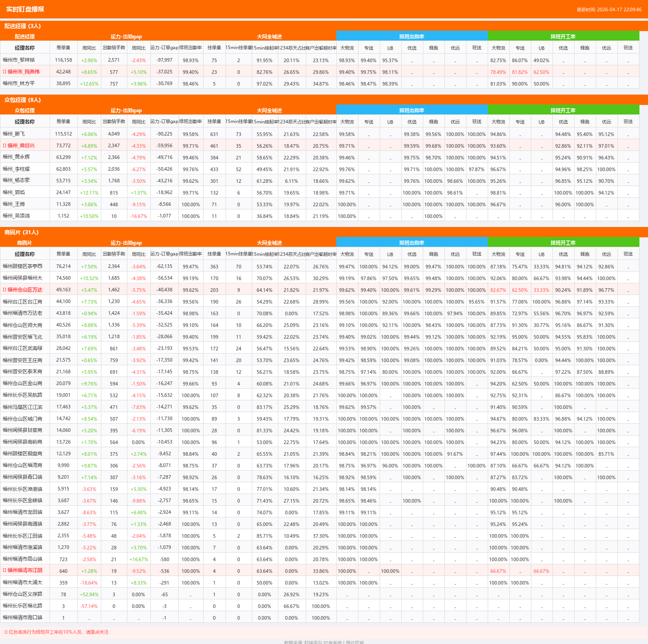Click the row name '福州市_黎祥斌'

click(x=18, y=60)
